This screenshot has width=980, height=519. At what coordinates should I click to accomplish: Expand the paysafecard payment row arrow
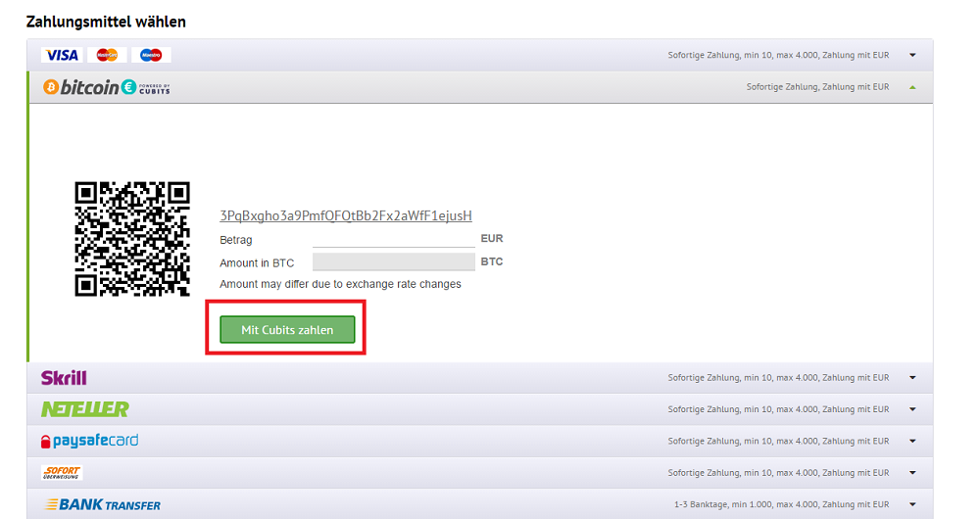click(x=912, y=441)
